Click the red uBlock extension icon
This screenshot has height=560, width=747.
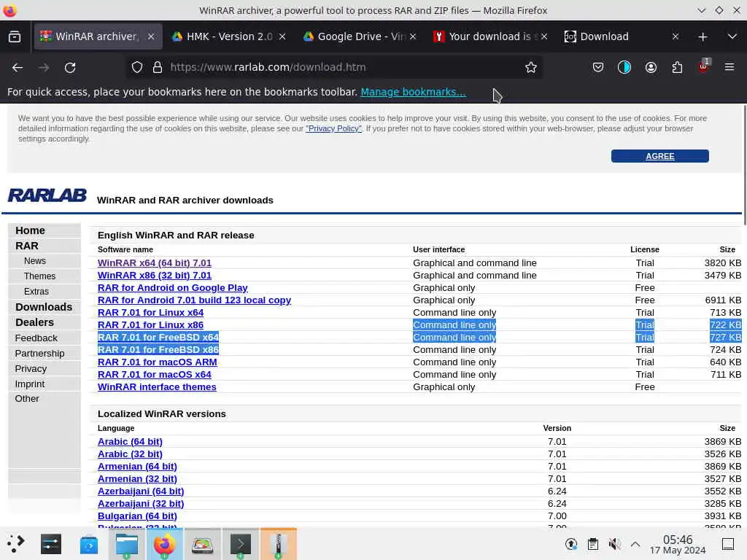[x=703, y=67]
